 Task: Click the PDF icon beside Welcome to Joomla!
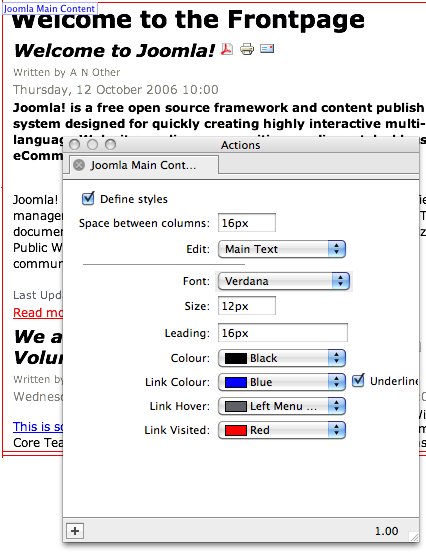[x=227, y=49]
